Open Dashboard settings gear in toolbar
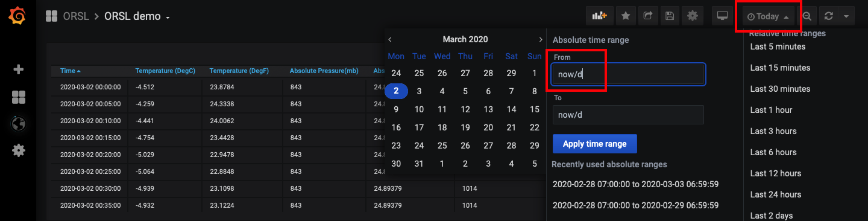This screenshot has width=868, height=221. [x=693, y=16]
